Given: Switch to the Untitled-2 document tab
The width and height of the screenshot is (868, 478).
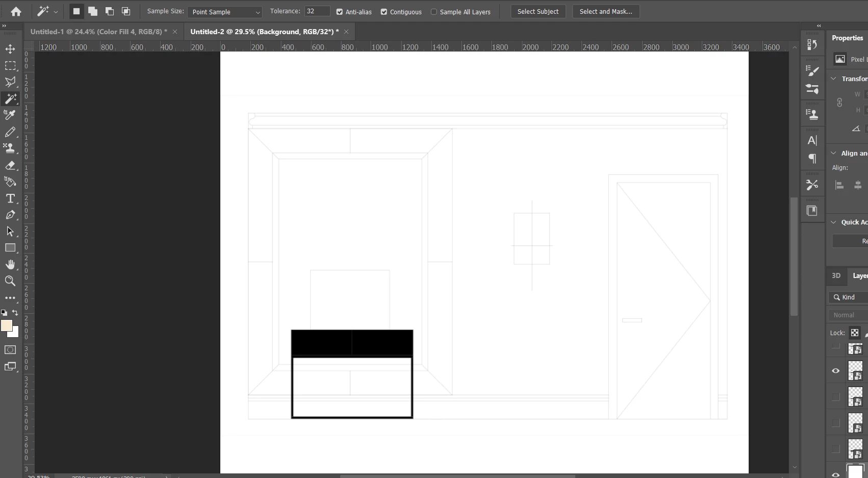Looking at the screenshot, I should (x=265, y=32).
